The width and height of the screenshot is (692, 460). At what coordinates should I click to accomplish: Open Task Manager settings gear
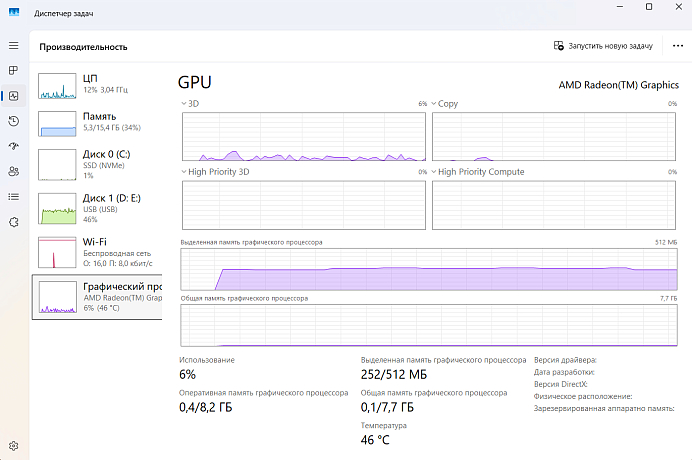tap(13, 445)
